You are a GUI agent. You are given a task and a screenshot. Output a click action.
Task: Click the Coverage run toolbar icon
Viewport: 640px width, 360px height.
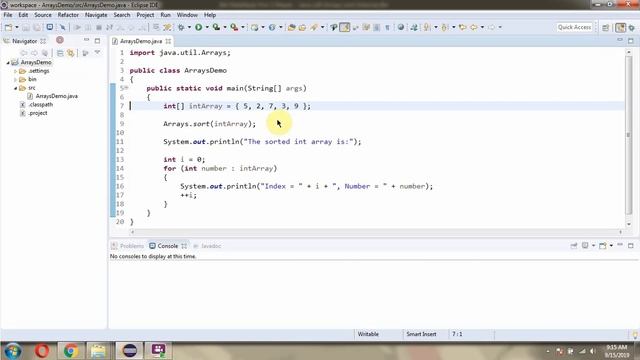(216, 27)
